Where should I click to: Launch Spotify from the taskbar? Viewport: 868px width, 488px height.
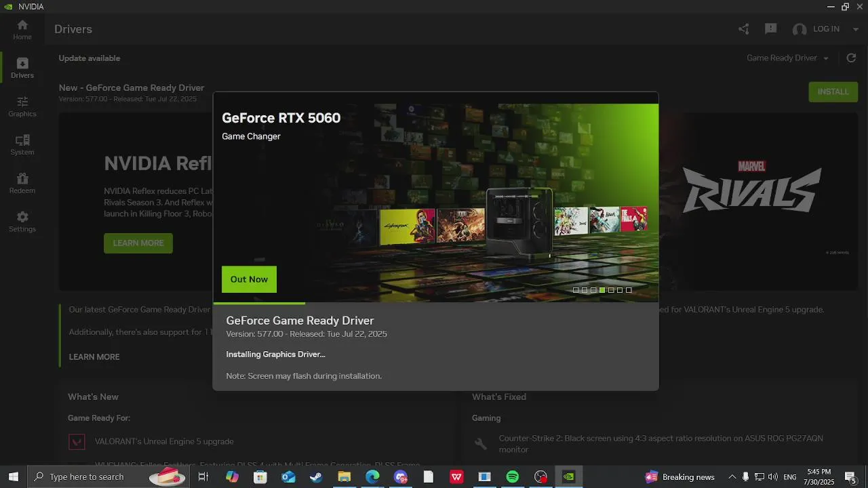[513, 477]
